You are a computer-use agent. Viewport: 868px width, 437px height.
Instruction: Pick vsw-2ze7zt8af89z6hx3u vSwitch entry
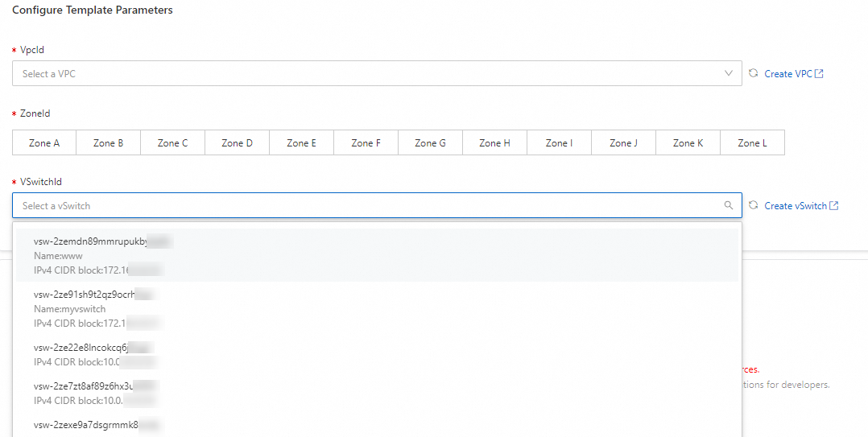point(377,392)
